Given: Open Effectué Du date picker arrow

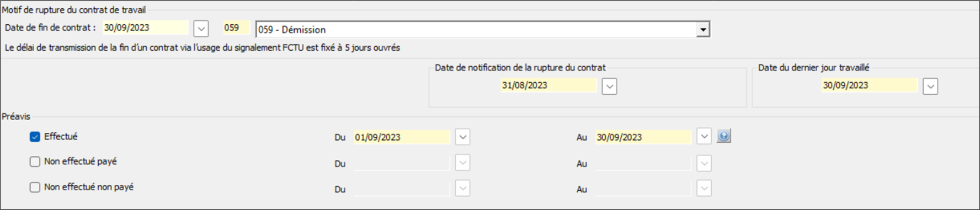Looking at the screenshot, I should (x=462, y=137).
